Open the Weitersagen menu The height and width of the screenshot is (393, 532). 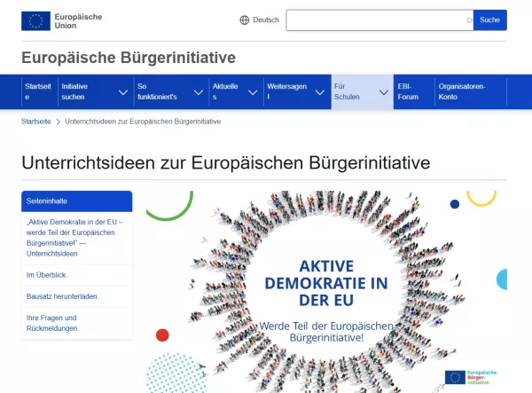[x=286, y=91]
